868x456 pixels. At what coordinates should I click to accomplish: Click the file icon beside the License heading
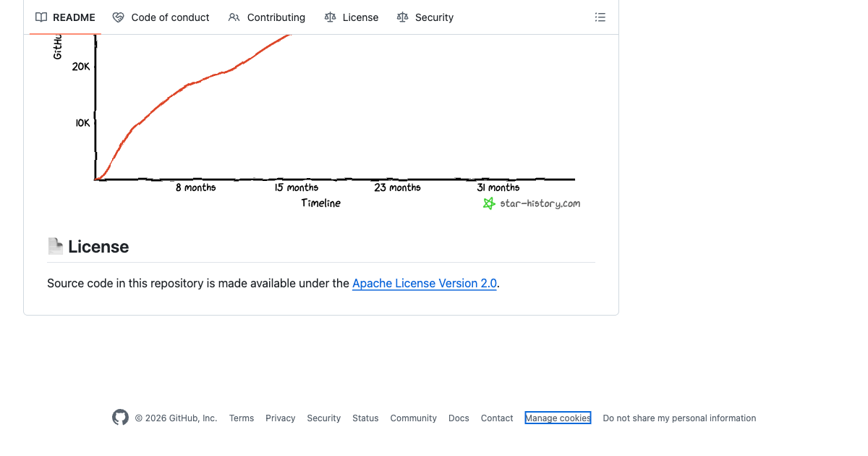55,245
